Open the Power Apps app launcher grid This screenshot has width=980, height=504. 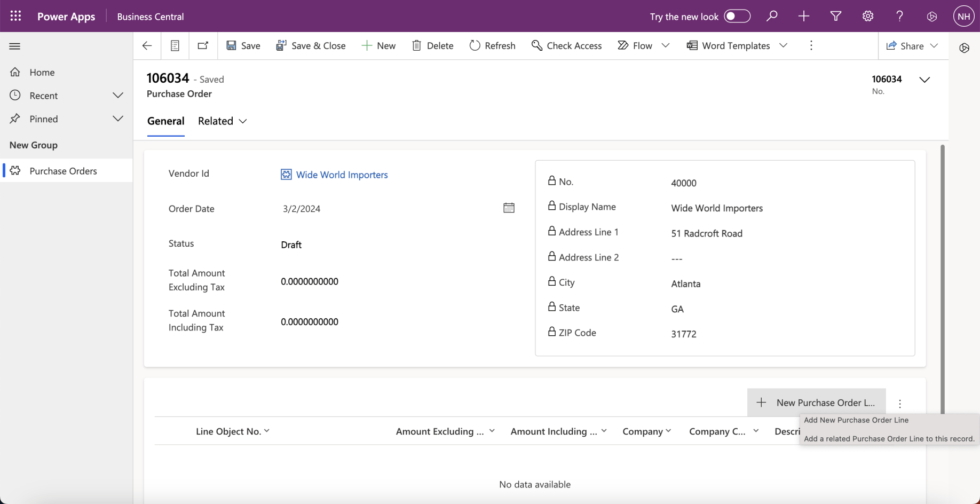[x=15, y=16]
